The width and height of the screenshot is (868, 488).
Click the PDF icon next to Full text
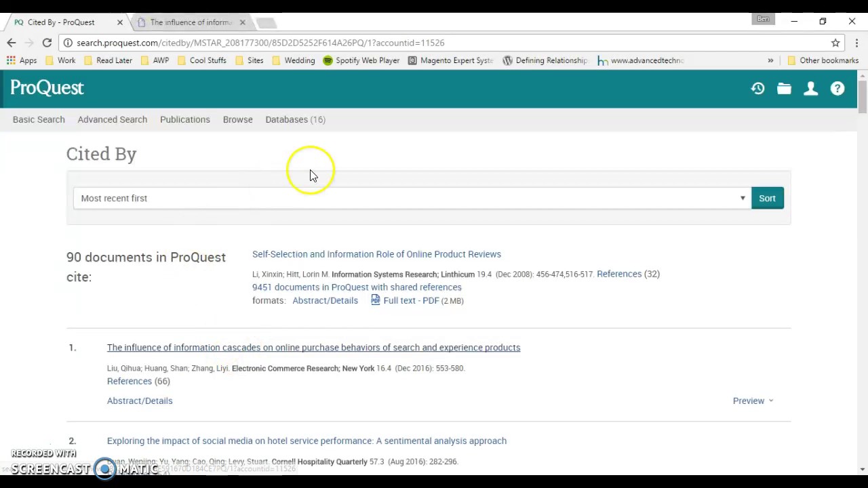click(375, 300)
